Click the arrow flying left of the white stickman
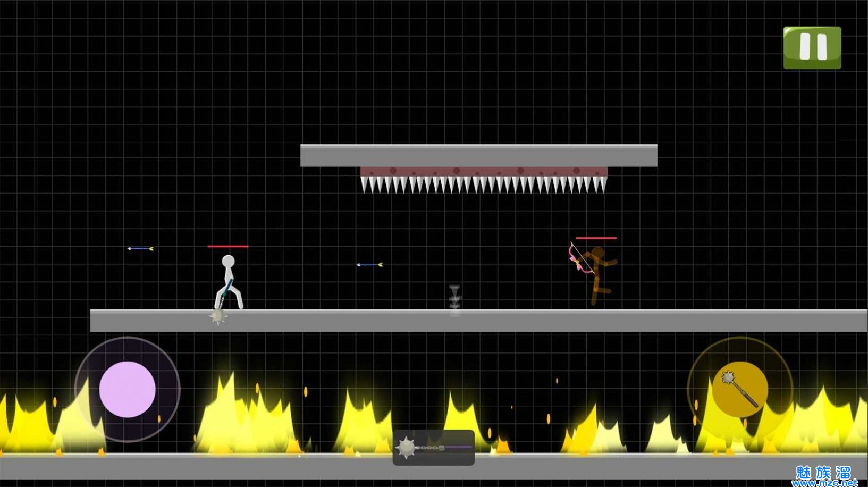Image resolution: width=868 pixels, height=487 pixels. (x=140, y=248)
